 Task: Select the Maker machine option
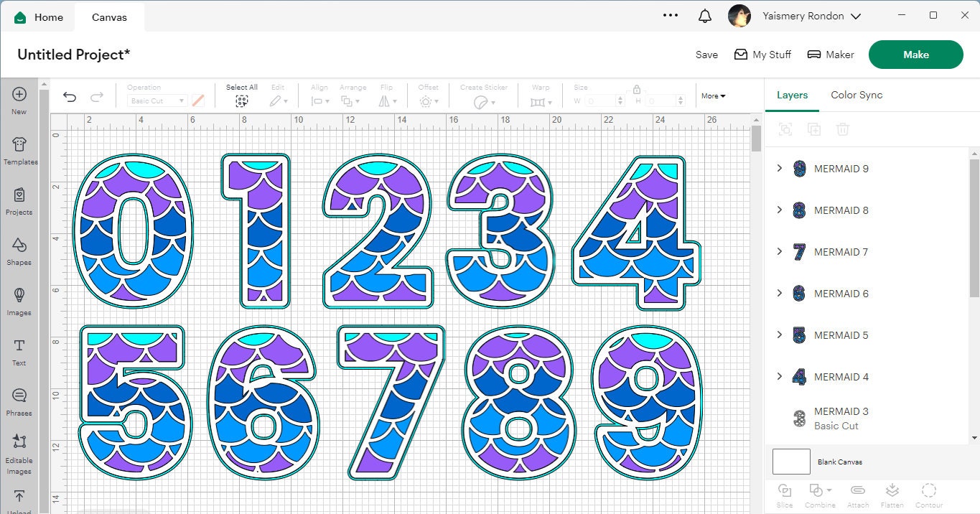pos(831,55)
